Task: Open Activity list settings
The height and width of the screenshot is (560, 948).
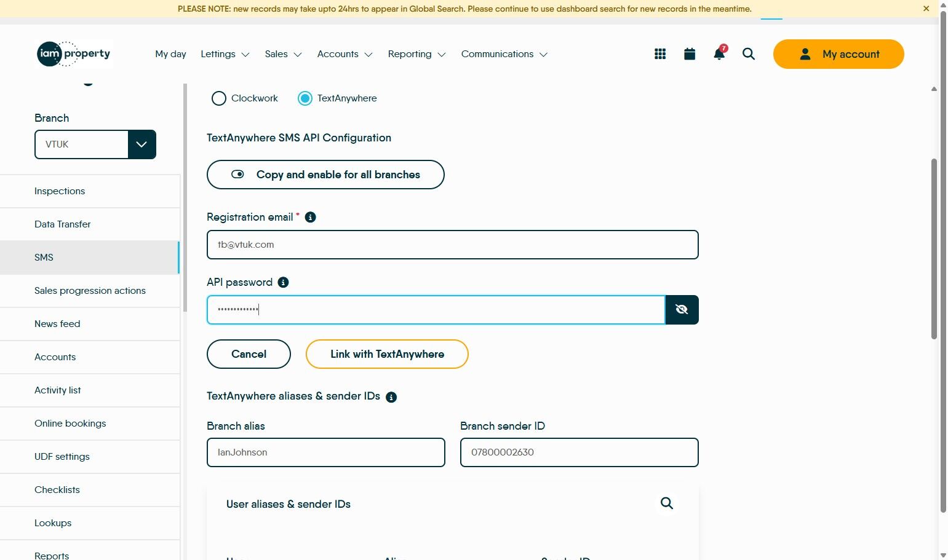Action: click(90, 390)
